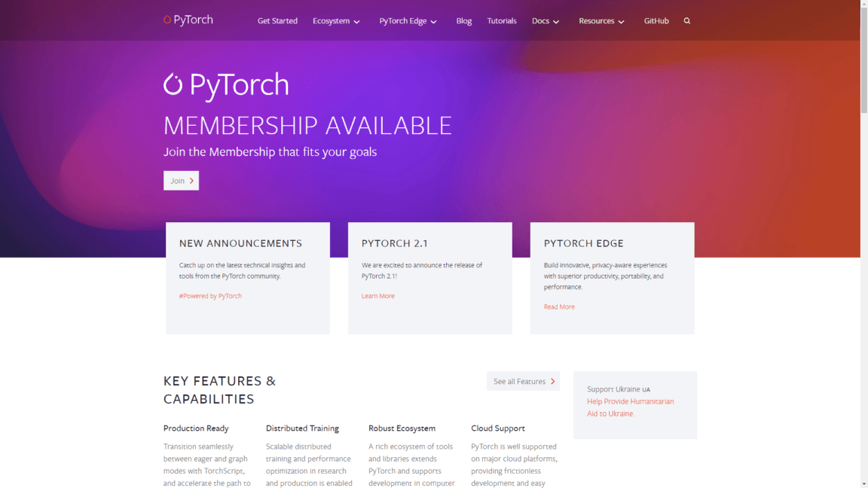Screen dimensions: 868x488
Task: Expand the Resources dropdown menu
Action: [x=601, y=21]
